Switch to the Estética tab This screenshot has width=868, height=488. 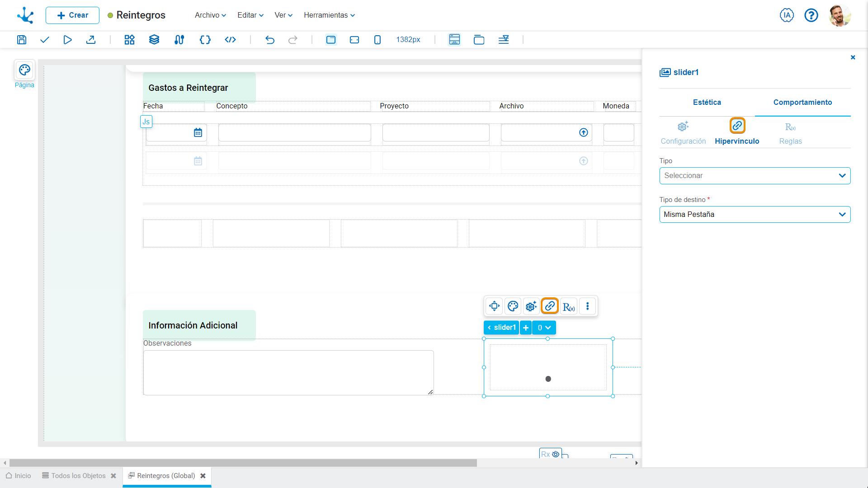707,103
